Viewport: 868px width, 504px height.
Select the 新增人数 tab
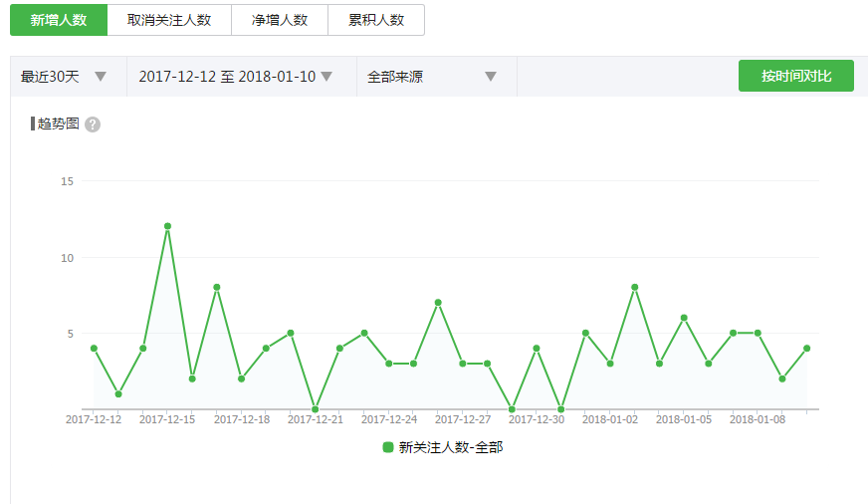[59, 20]
